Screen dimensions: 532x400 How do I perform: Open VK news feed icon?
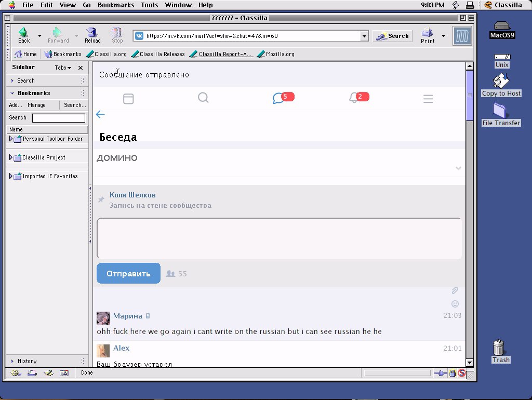128,99
